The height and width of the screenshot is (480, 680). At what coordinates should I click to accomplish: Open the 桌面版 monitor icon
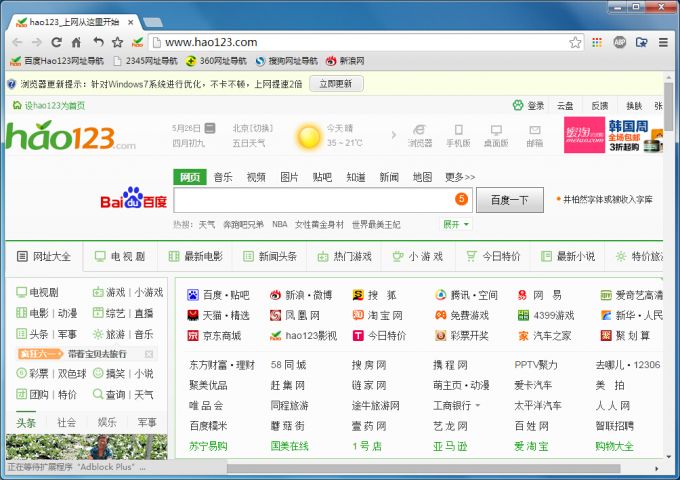496,136
